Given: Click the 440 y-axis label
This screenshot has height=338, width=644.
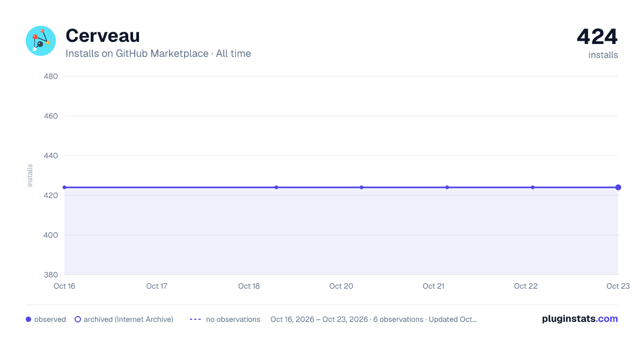Looking at the screenshot, I should point(50,156).
